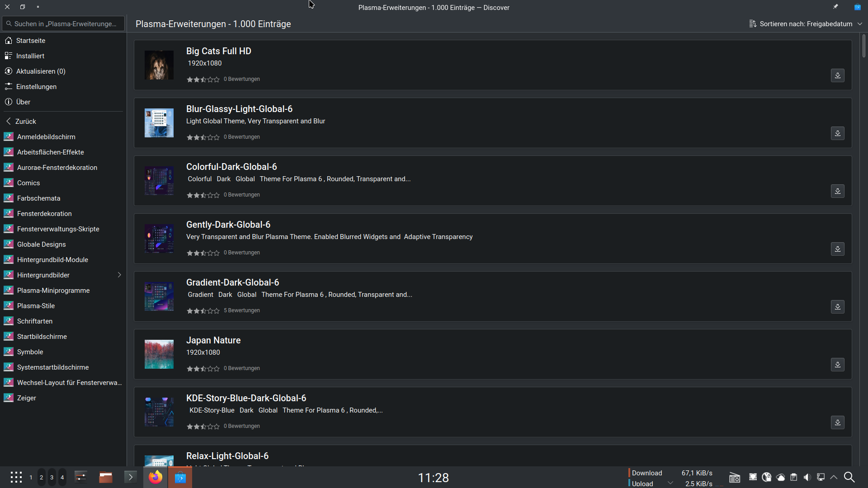Open Colorful-Dark-Global-6 entry title
Image resolution: width=868 pixels, height=488 pixels.
[231, 167]
